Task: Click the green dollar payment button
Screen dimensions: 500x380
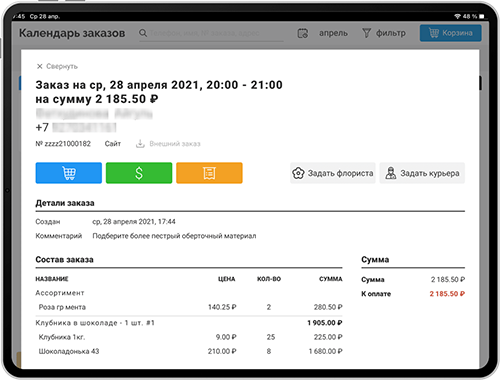Action: click(139, 173)
